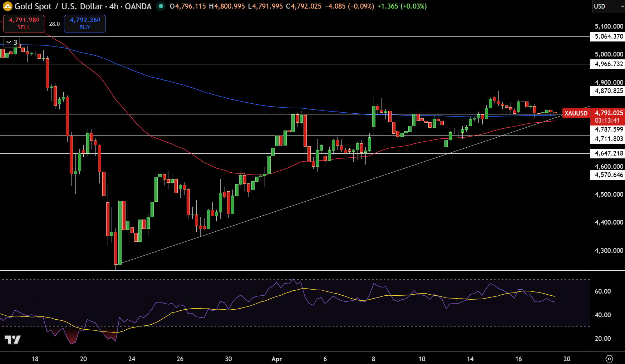
Task: Open the chart settings gear icon
Action: point(609,359)
